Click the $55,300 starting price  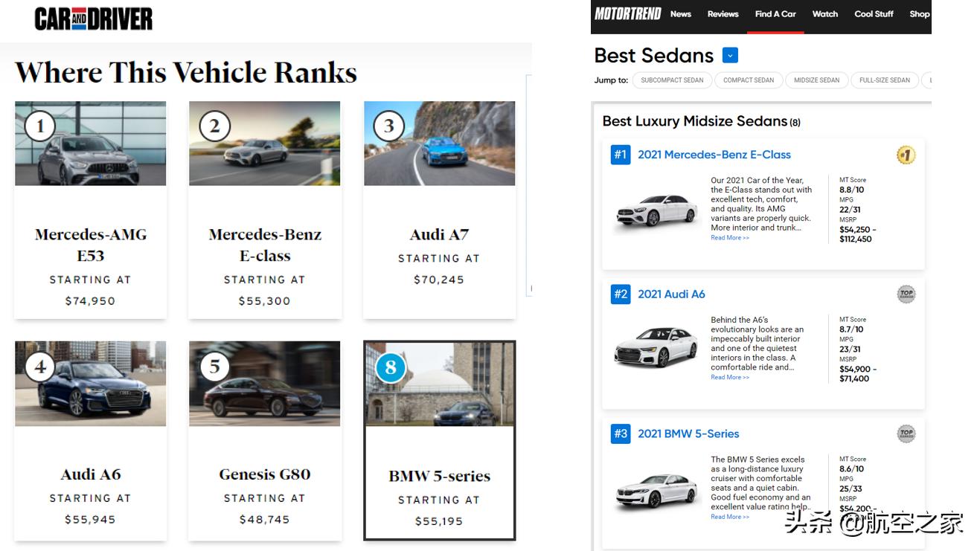[264, 301]
